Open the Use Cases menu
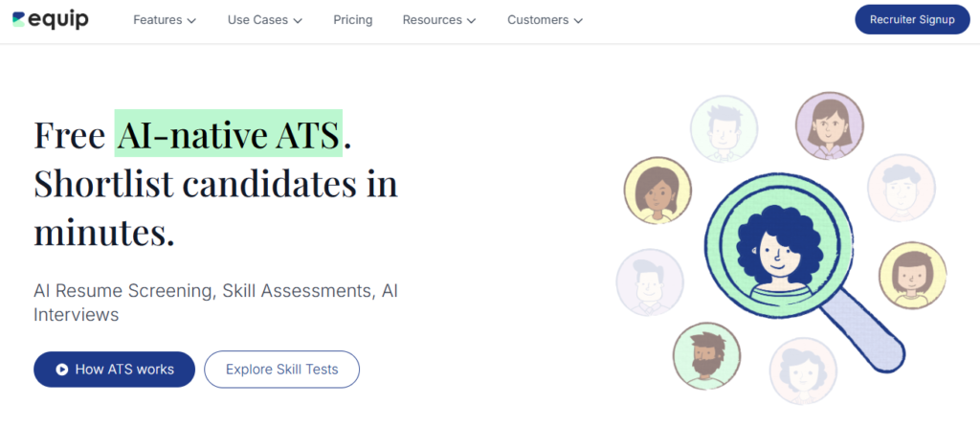 265,20
